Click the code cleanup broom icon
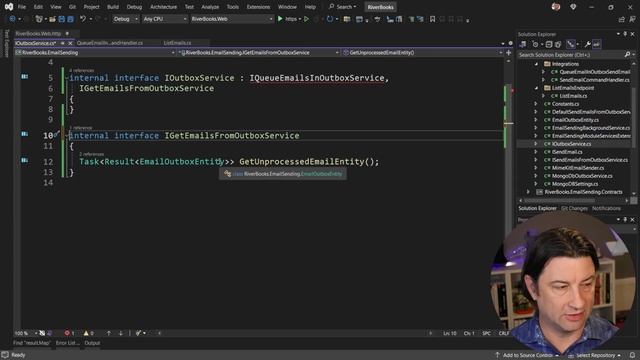640x360 pixels. tap(138, 333)
